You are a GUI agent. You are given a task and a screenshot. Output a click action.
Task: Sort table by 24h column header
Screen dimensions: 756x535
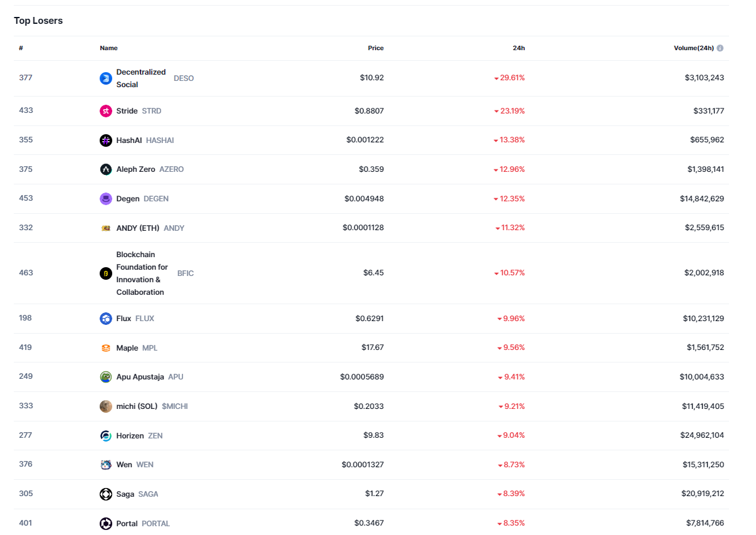(518, 48)
